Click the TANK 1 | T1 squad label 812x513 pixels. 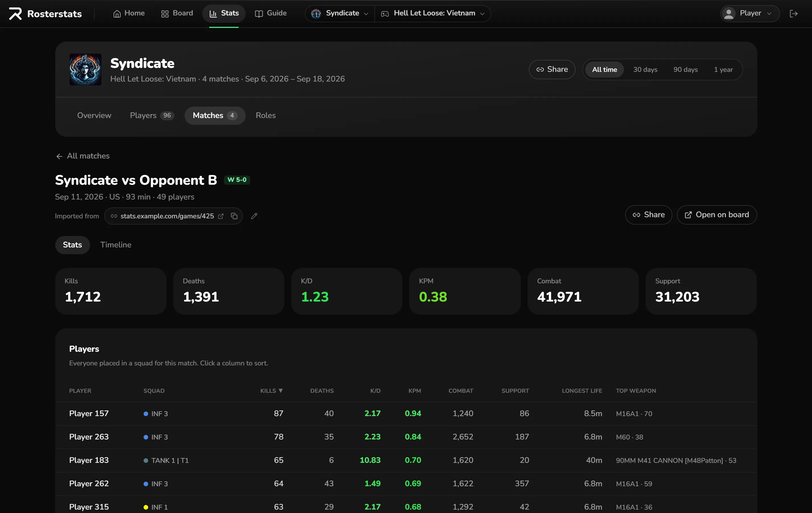(x=170, y=460)
